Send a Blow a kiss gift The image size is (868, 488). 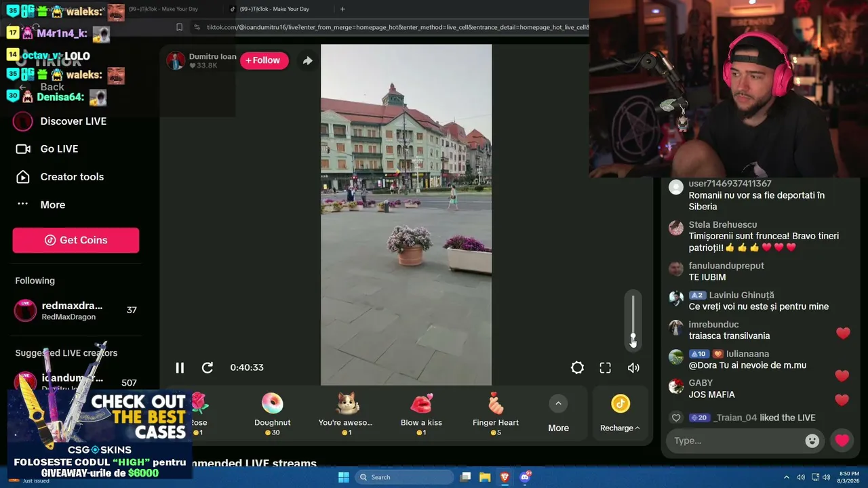click(x=421, y=414)
